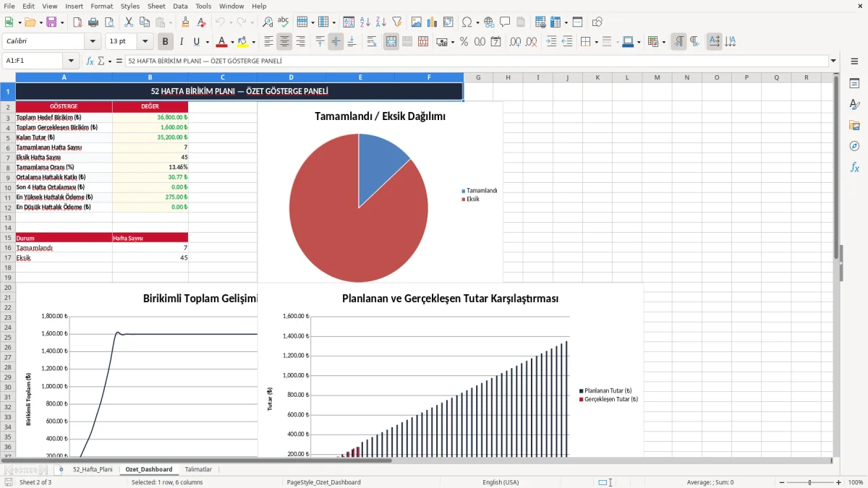
Task: Open the sidebar Gallery panel
Action: click(x=854, y=125)
